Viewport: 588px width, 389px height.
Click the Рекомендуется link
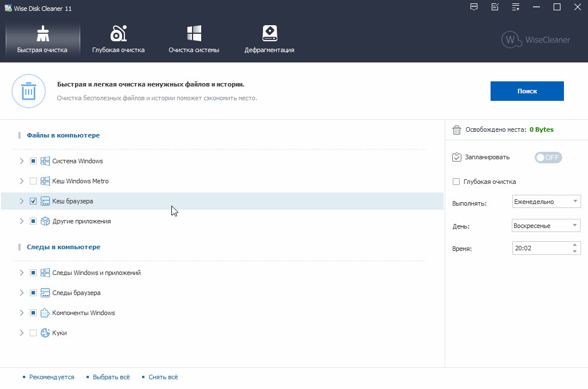[52, 377]
